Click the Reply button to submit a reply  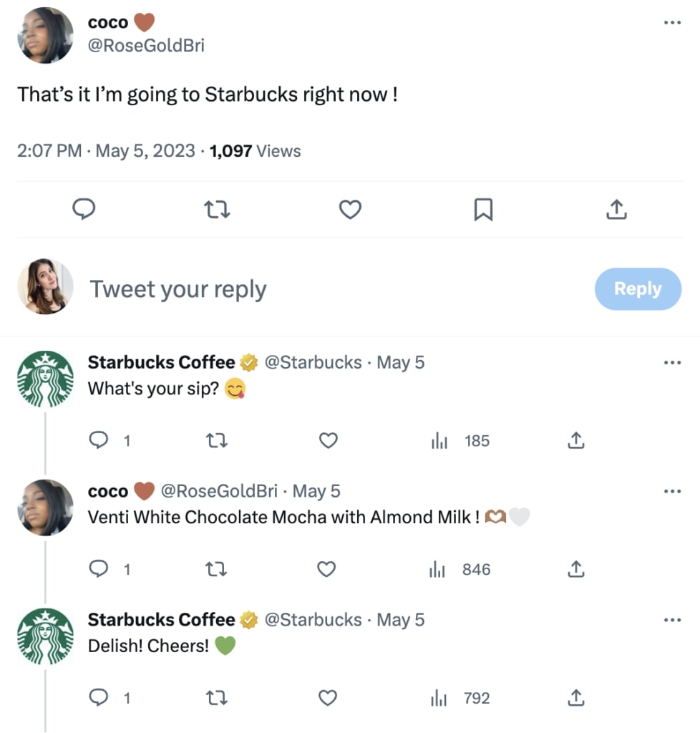coord(638,288)
